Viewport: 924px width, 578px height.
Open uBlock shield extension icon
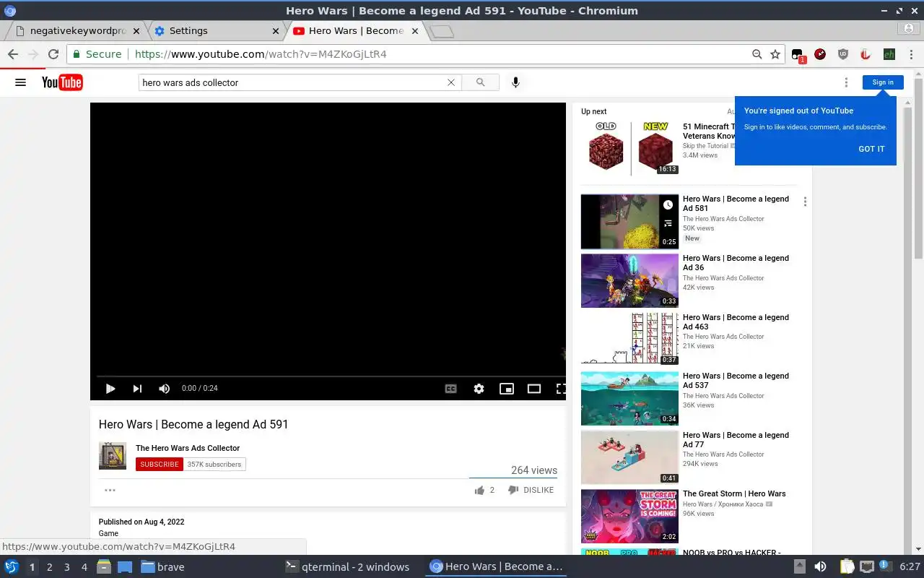point(843,54)
